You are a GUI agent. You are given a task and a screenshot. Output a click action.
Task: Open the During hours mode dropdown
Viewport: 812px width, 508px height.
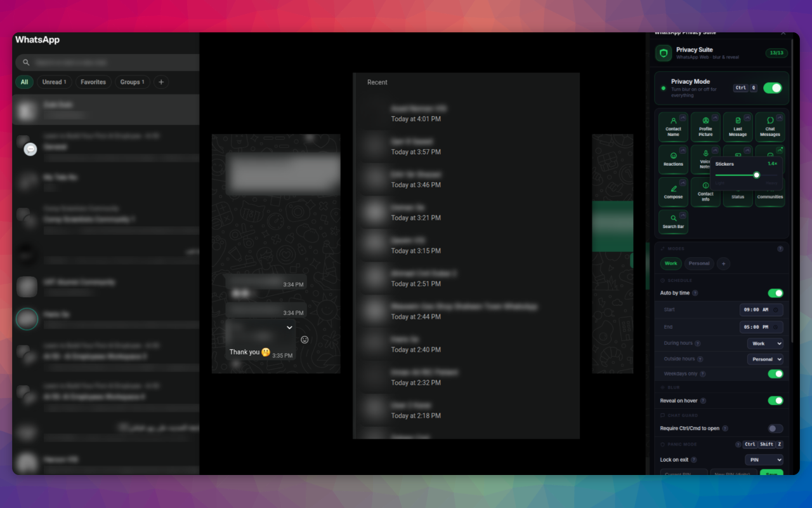coord(766,344)
